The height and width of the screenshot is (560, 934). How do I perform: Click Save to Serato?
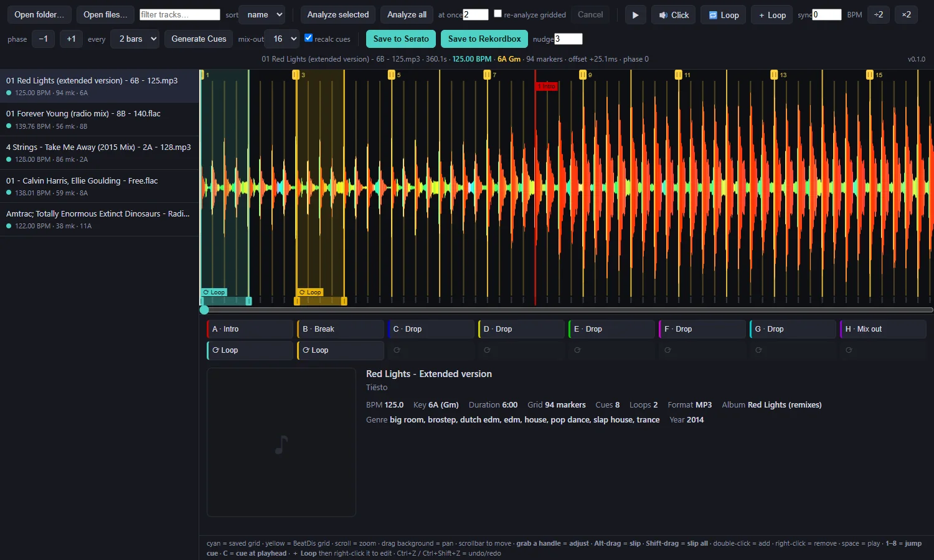coord(401,39)
